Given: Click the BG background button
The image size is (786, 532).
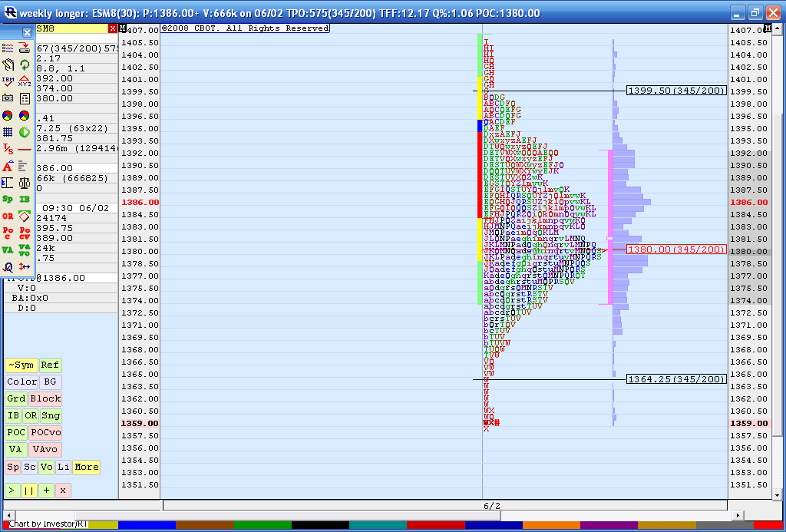Looking at the screenshot, I should point(50,382).
